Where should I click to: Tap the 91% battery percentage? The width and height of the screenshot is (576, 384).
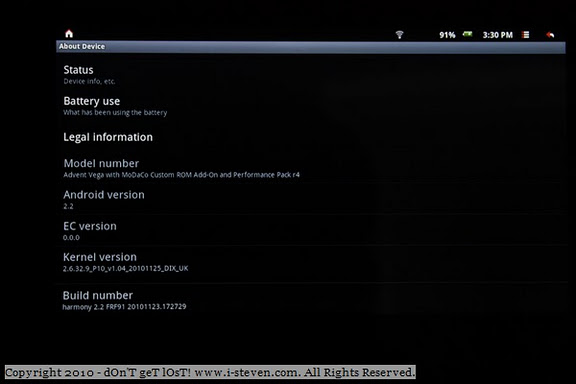click(447, 35)
